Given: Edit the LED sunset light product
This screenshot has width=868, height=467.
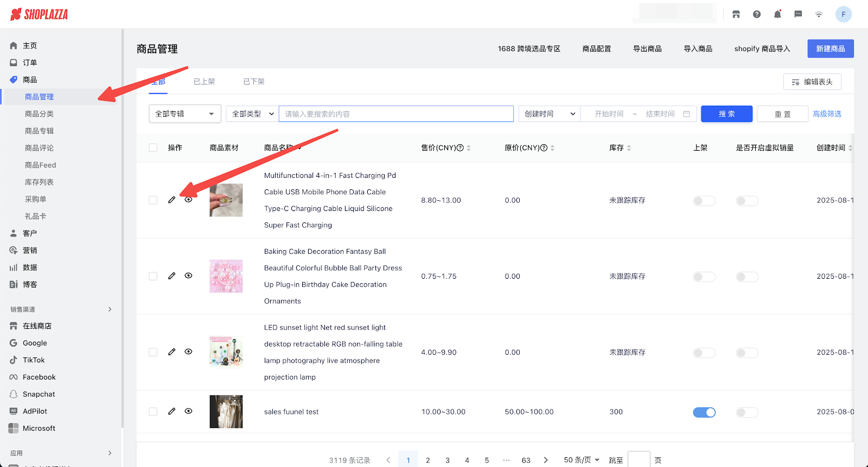Looking at the screenshot, I should tap(171, 351).
